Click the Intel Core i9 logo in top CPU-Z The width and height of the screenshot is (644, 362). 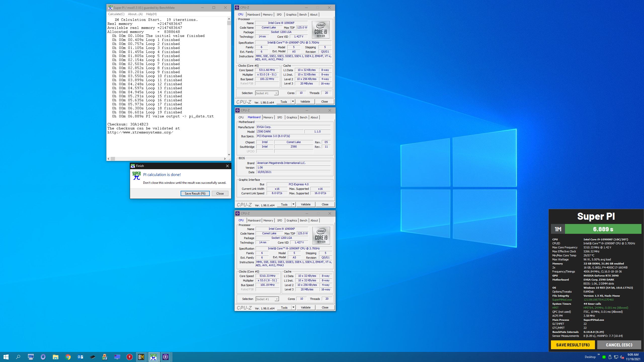point(320,30)
